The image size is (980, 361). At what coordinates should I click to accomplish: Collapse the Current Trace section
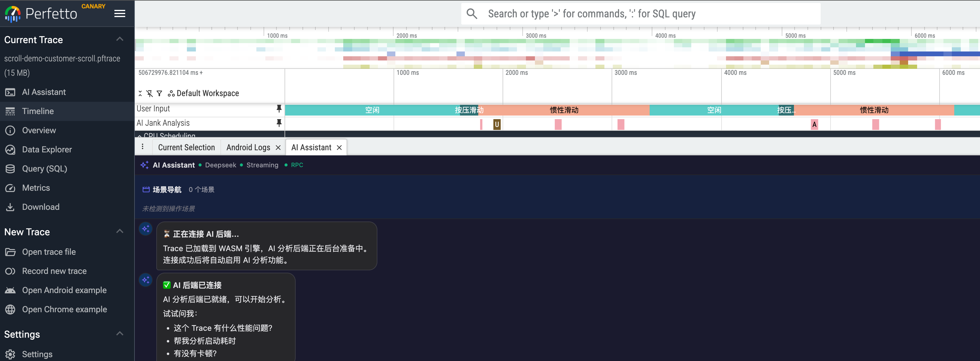coord(120,39)
